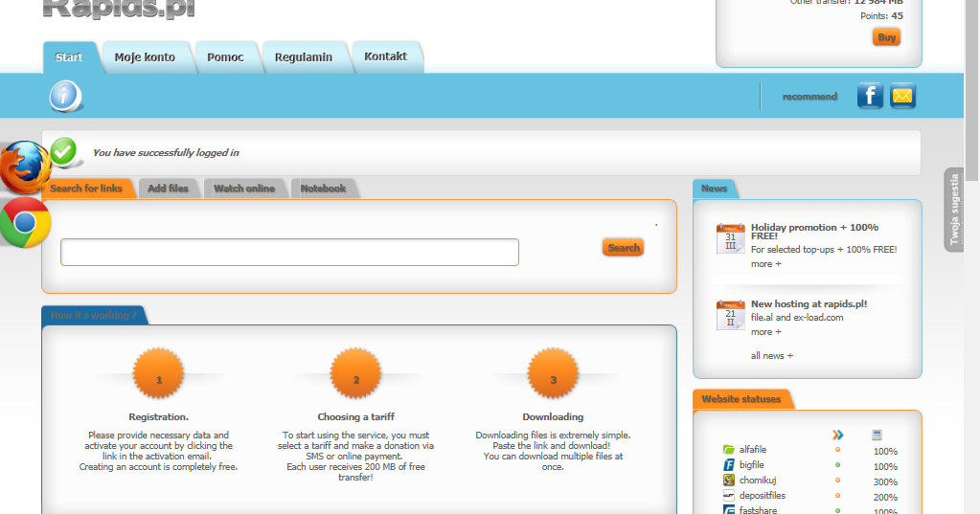Share via the Facebook icon
The height and width of the screenshot is (514, 980).
click(x=870, y=96)
